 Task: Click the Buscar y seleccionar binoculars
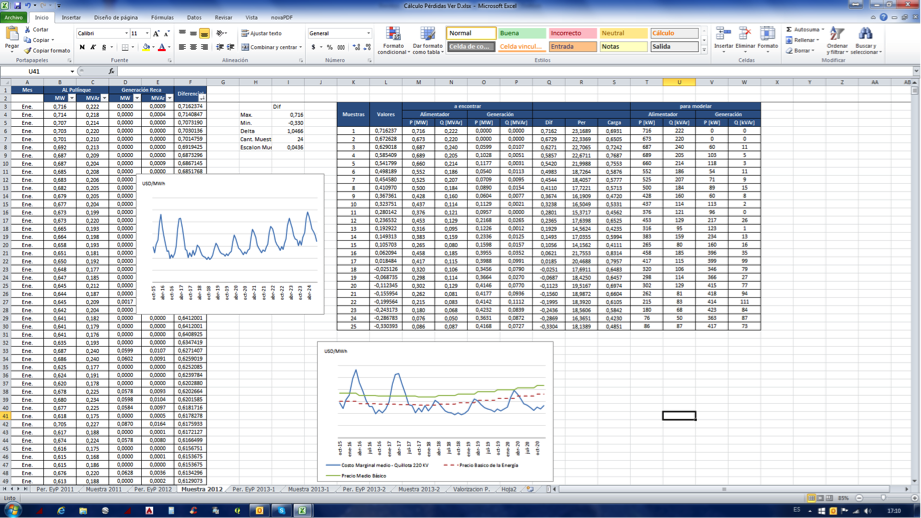click(x=866, y=38)
